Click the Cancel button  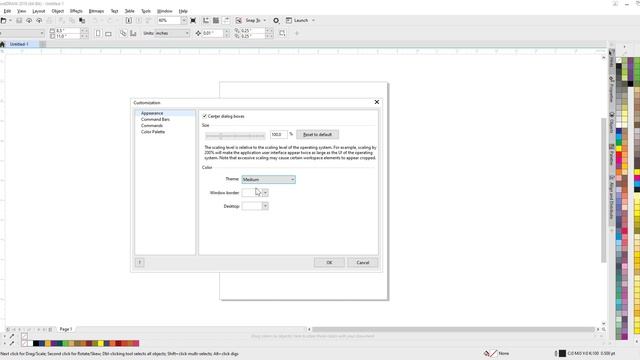pos(362,262)
